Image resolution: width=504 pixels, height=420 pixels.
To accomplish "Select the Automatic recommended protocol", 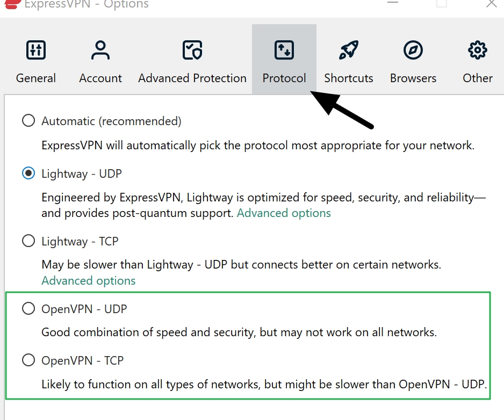I will (28, 120).
